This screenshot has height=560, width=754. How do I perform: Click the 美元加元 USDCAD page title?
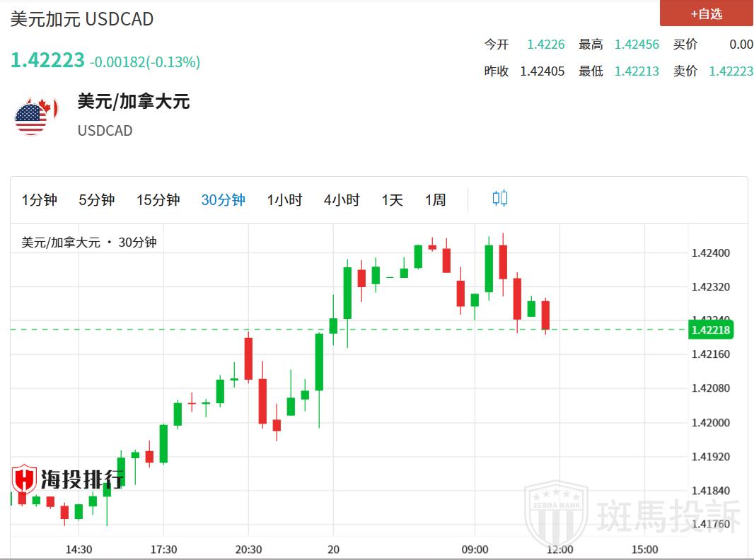[82, 19]
